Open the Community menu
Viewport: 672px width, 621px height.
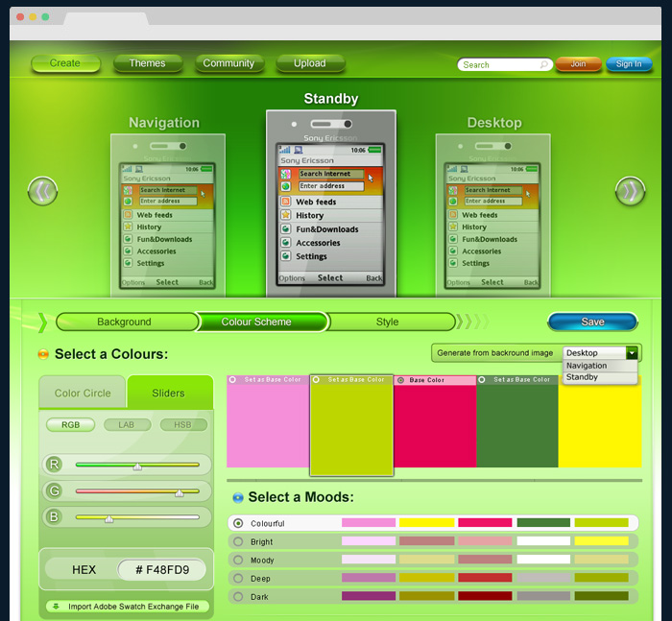click(x=228, y=63)
